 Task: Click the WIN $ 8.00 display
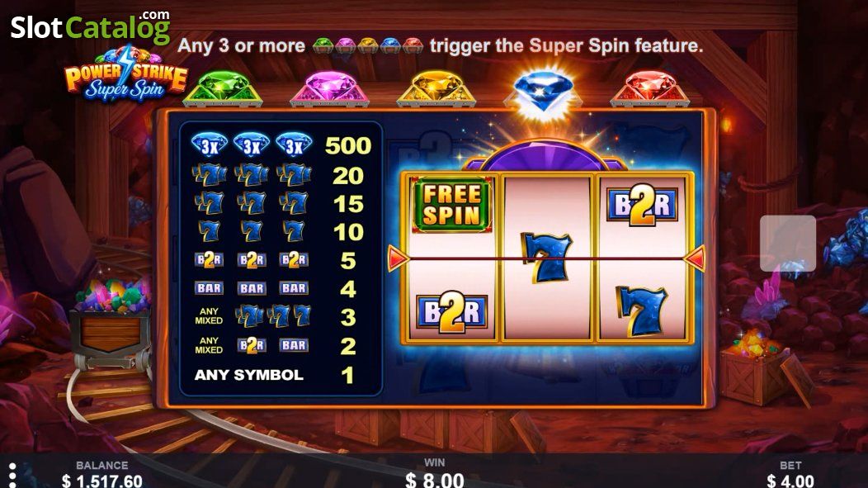[435, 474]
